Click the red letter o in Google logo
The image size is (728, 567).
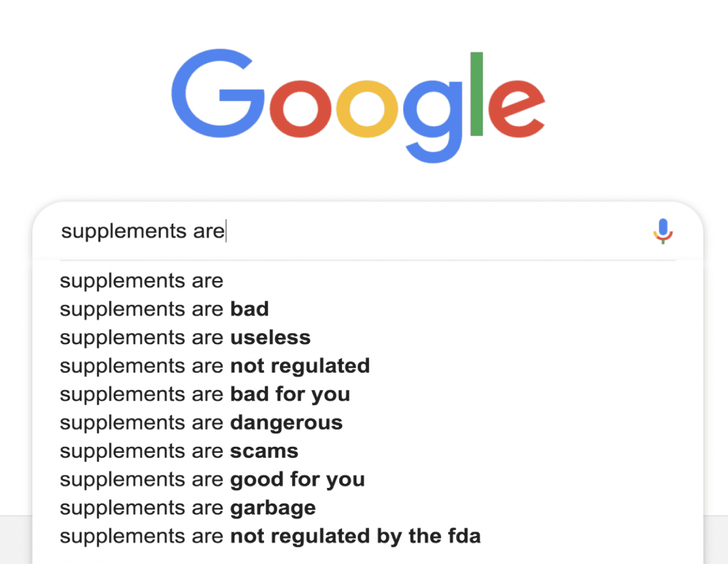pyautogui.click(x=300, y=108)
